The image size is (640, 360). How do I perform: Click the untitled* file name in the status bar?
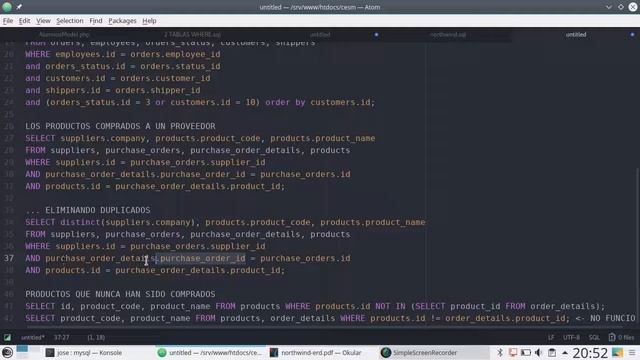click(x=33, y=338)
